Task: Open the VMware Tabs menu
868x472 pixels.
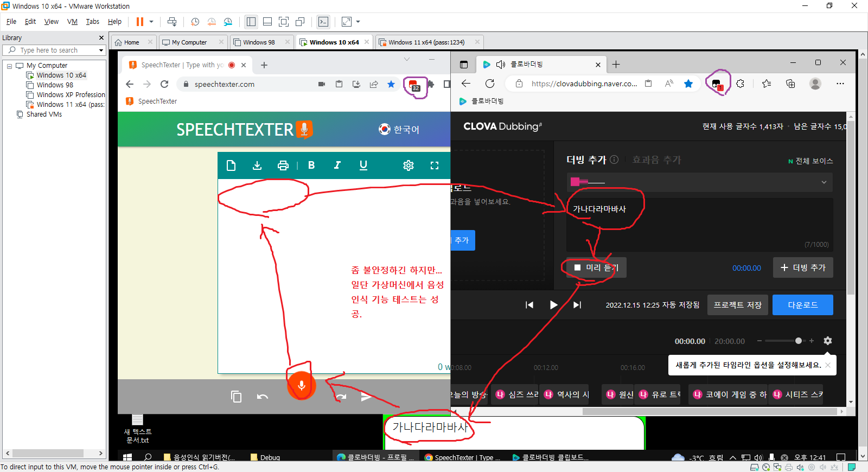Action: [x=93, y=22]
